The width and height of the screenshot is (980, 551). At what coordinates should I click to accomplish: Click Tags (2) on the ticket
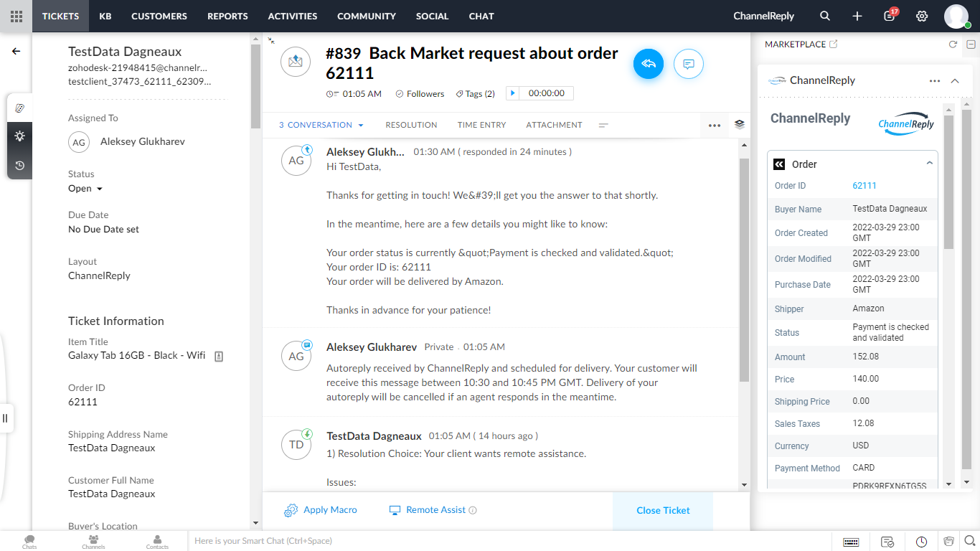pos(480,94)
